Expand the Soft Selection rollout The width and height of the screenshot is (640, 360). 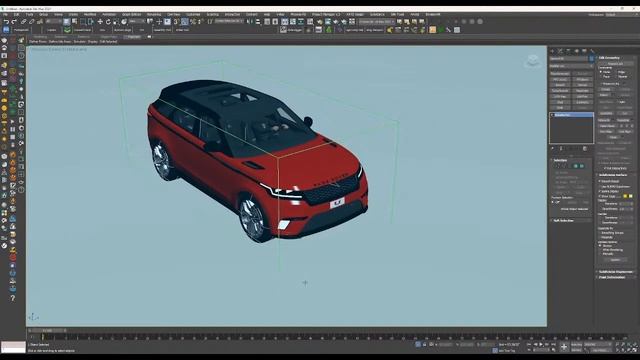tap(571, 220)
